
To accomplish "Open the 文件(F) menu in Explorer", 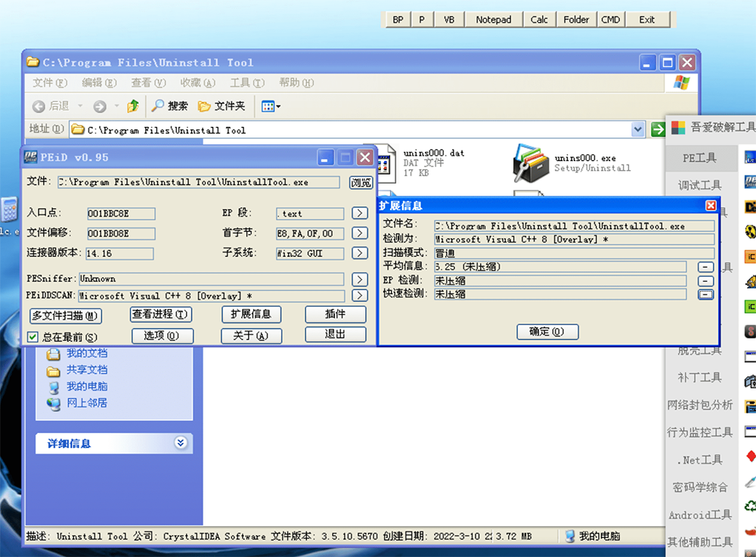I will (x=50, y=83).
